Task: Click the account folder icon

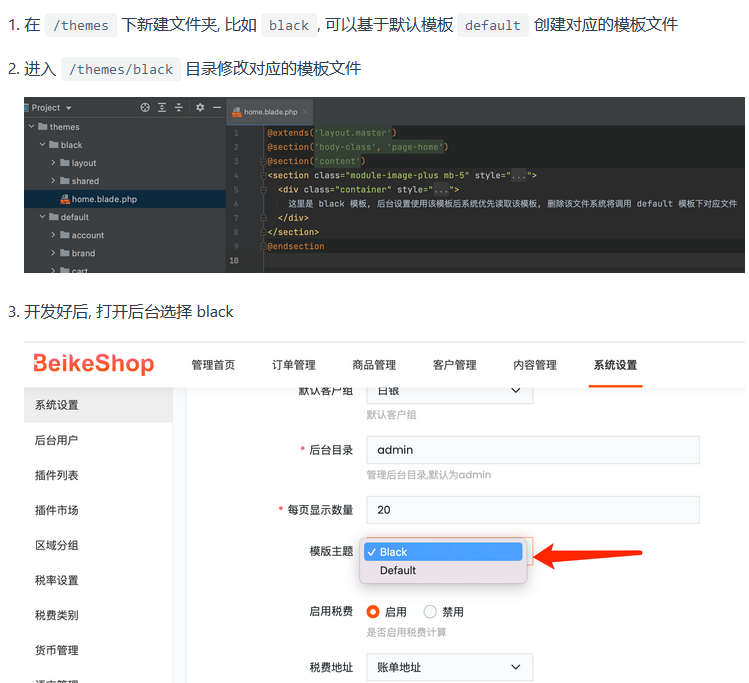Action: tap(65, 235)
